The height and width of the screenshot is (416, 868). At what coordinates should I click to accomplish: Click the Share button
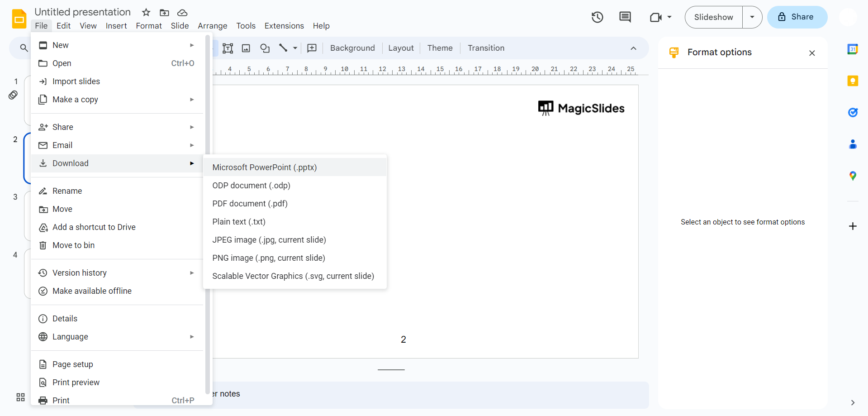(x=797, y=17)
